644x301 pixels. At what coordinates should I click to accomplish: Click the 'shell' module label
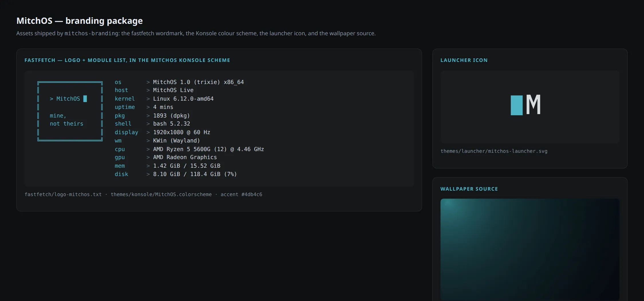pyautogui.click(x=123, y=124)
